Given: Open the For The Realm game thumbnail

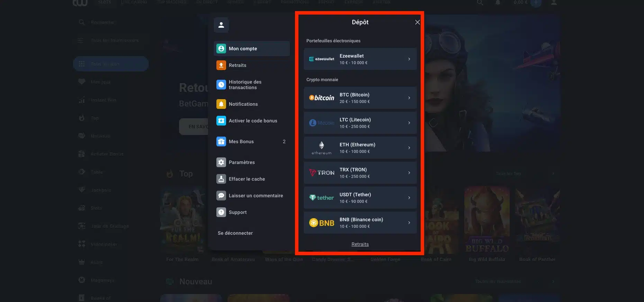Looking at the screenshot, I should click(x=182, y=220).
